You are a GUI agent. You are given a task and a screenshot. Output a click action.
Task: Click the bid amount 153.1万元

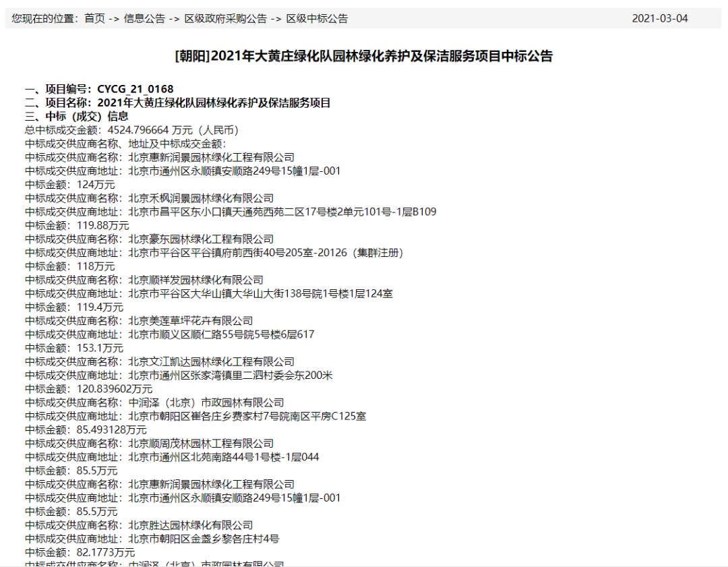[74, 348]
